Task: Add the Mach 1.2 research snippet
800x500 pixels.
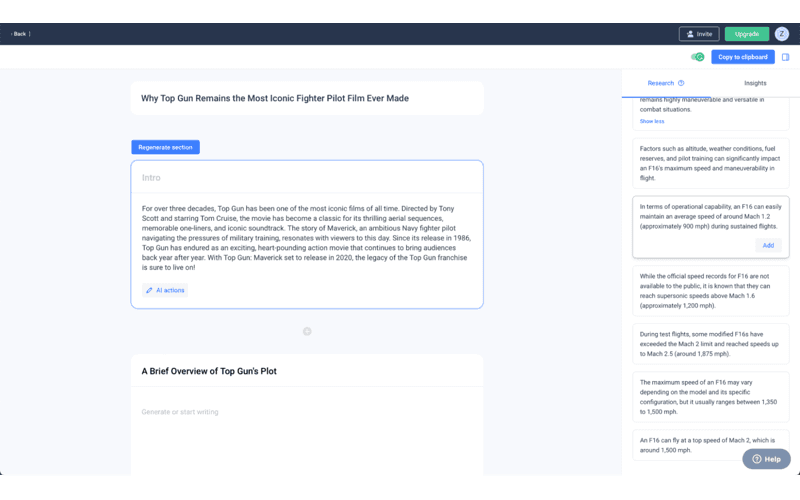Action: point(768,245)
